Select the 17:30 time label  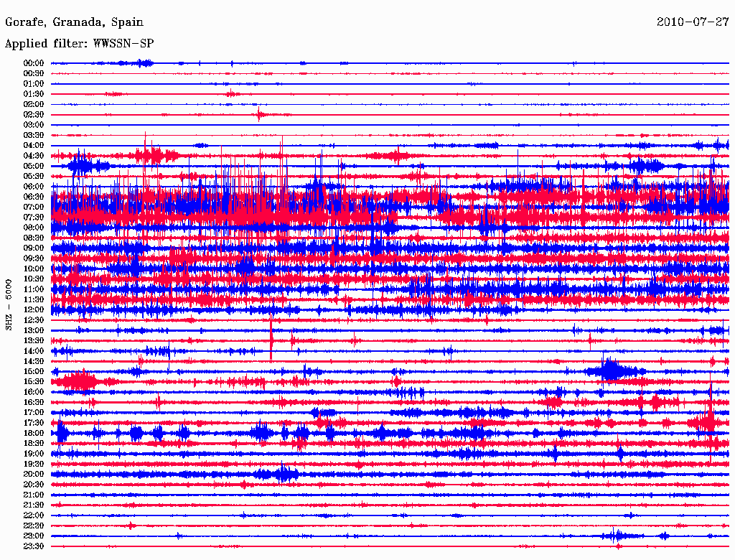(33, 423)
